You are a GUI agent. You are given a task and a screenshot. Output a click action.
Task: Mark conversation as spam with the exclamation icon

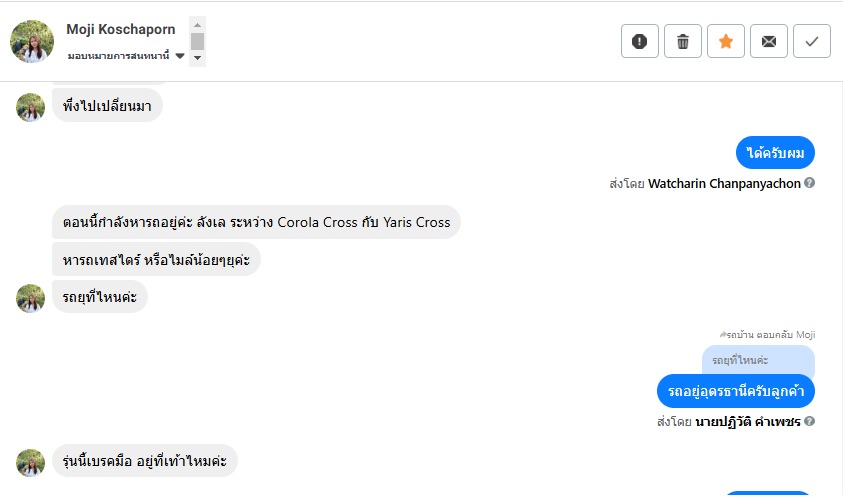640,41
